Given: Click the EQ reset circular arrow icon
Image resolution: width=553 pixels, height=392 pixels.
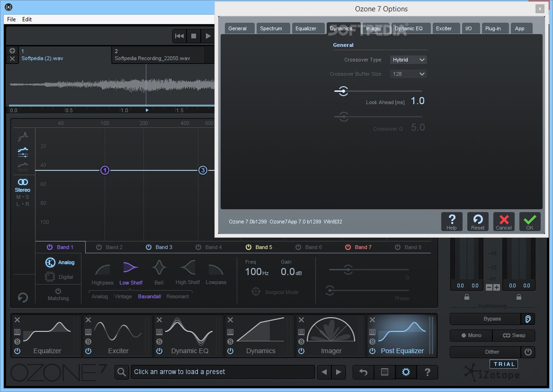Looking at the screenshot, I should 23,298.
